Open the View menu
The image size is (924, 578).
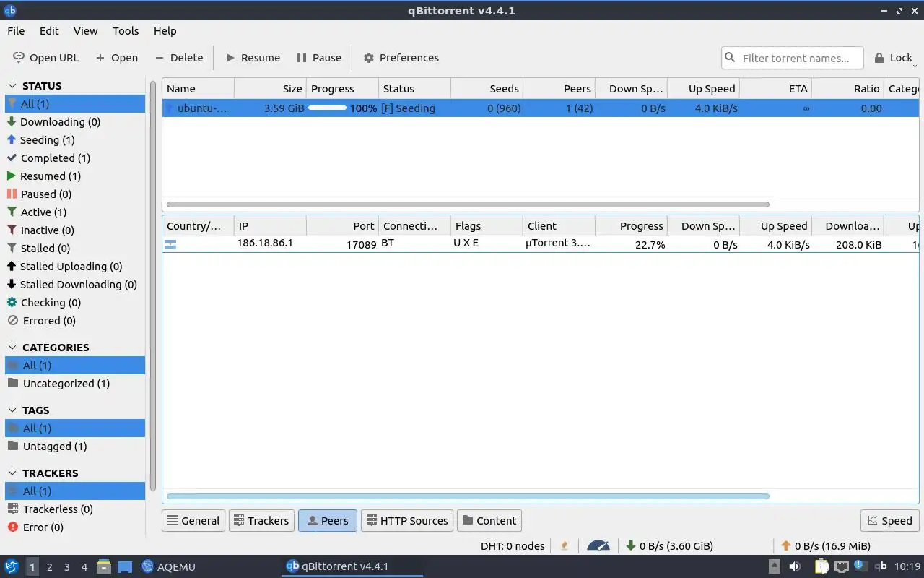click(85, 31)
